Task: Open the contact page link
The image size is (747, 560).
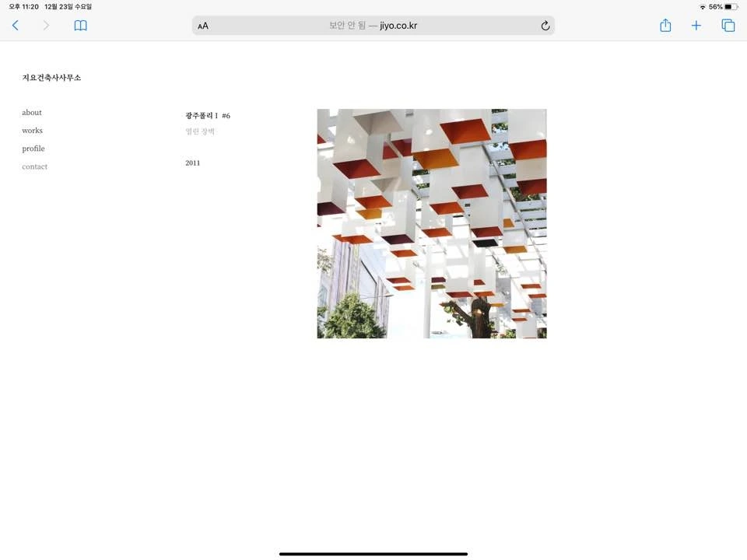Action: [x=35, y=166]
